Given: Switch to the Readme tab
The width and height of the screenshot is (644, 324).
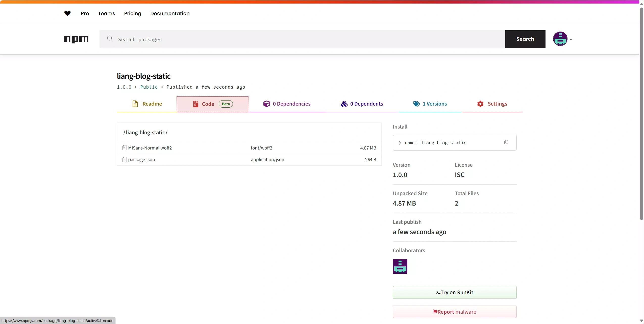Looking at the screenshot, I should click(x=147, y=104).
